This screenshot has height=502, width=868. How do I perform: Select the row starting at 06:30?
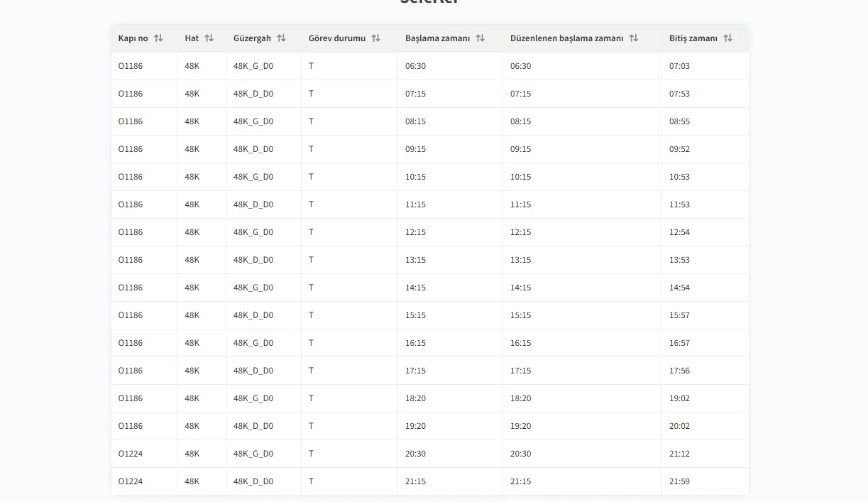coord(415,66)
